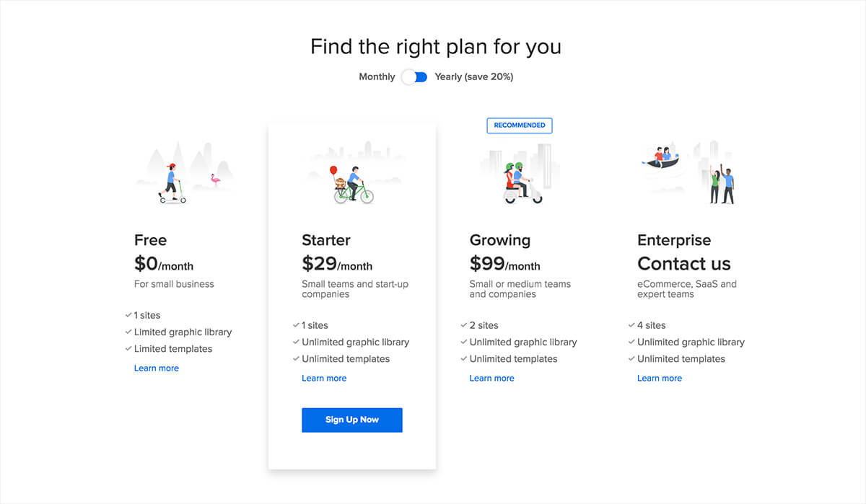Screen dimensions: 866x504
Task: Click checkmark beside Starter's Unlimited templates
Action: [x=296, y=359]
